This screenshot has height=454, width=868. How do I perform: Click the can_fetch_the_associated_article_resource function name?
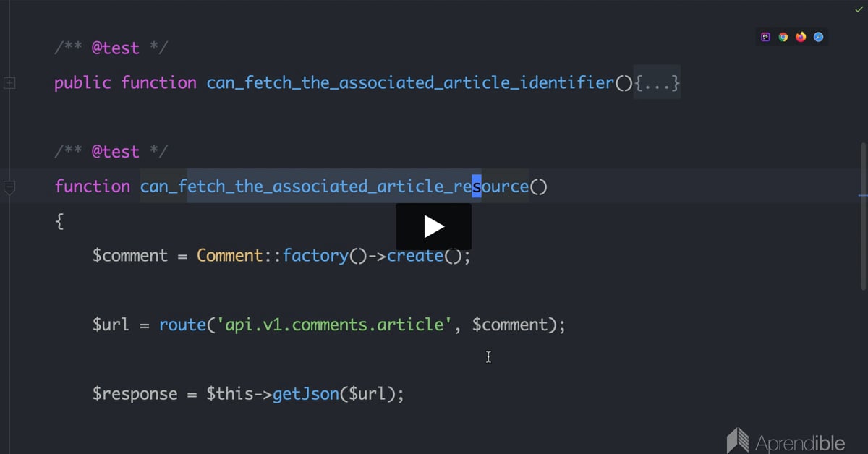(x=334, y=187)
